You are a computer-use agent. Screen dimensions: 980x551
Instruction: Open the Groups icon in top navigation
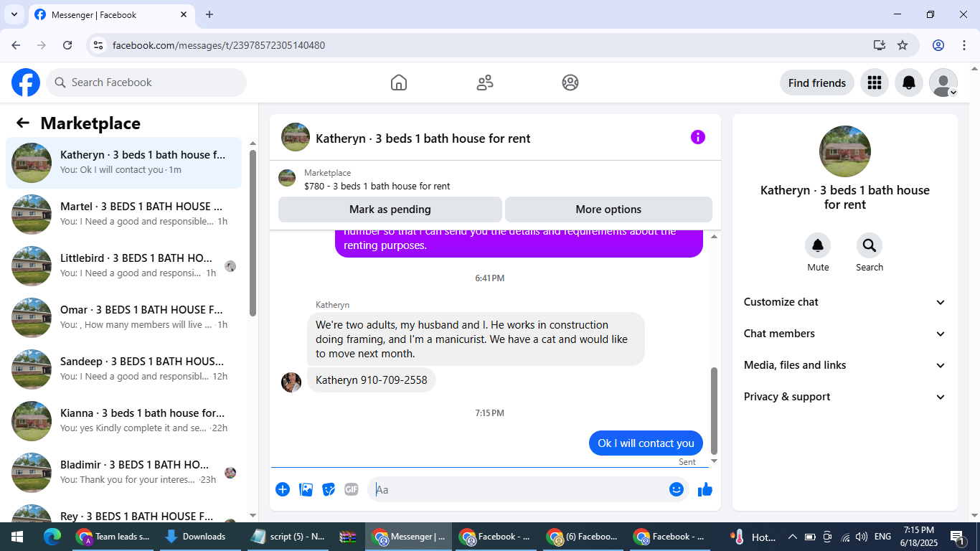click(x=570, y=83)
